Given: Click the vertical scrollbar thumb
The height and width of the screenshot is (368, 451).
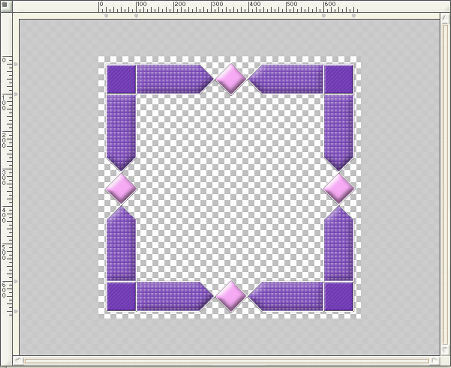Looking at the screenshot, I should coord(445,184).
